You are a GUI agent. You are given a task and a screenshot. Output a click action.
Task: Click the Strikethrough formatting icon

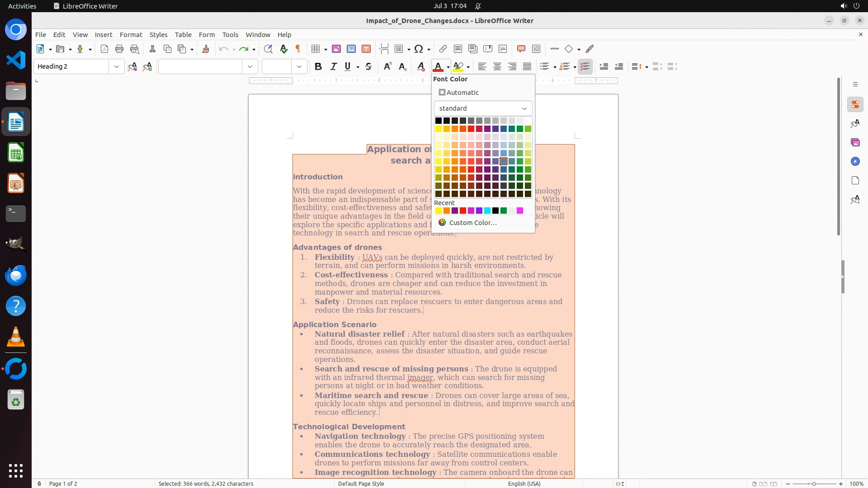(x=368, y=66)
